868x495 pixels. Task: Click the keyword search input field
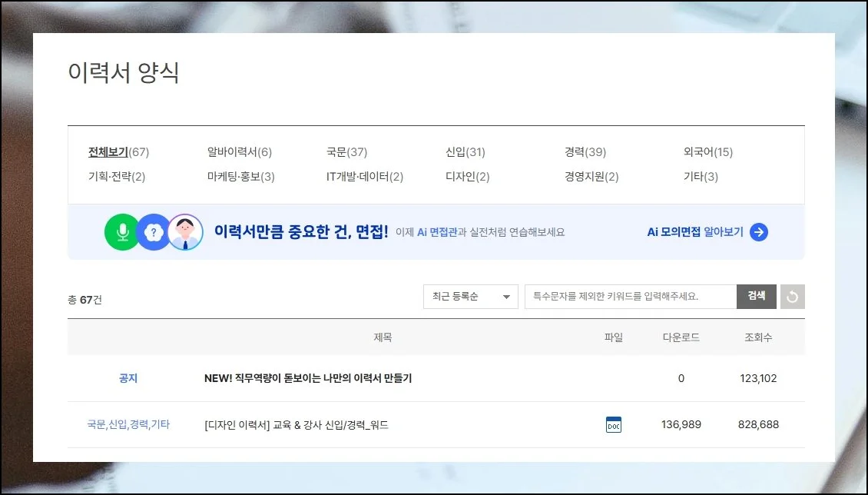tap(630, 297)
